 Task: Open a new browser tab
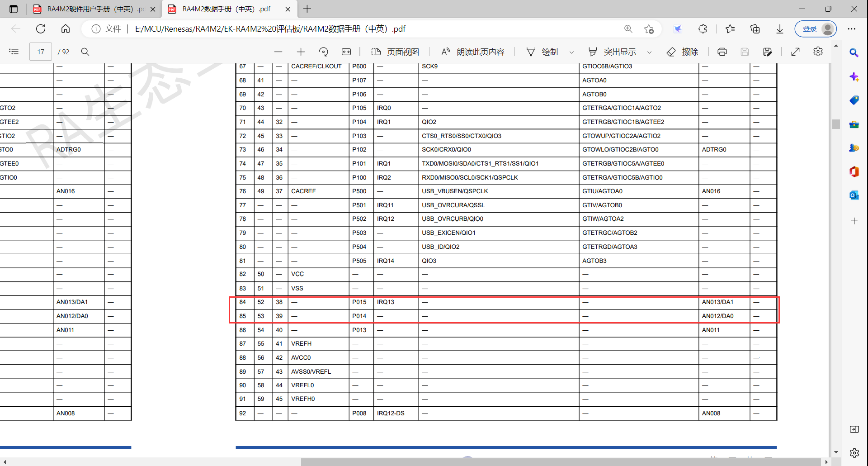pyautogui.click(x=307, y=9)
